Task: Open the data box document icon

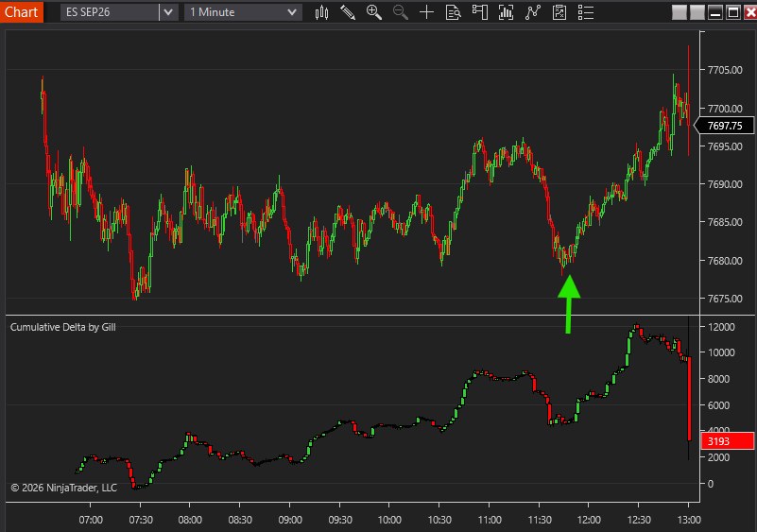Action: (453, 12)
